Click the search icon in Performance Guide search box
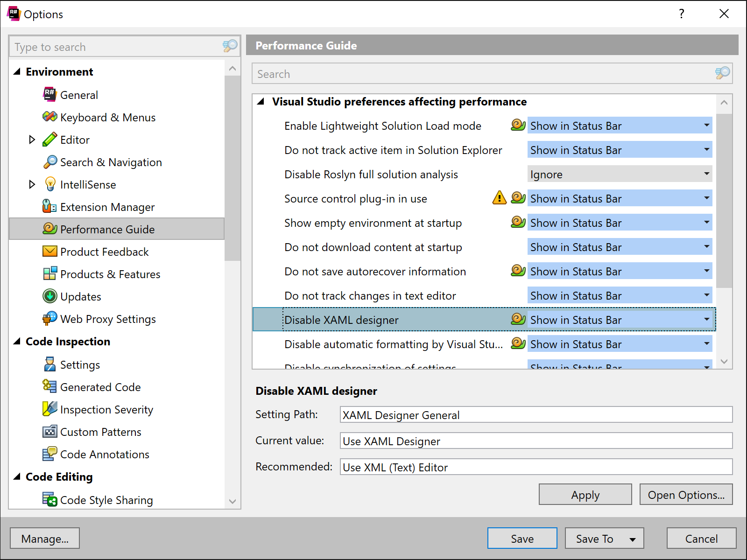Image resolution: width=747 pixels, height=560 pixels. [x=722, y=73]
